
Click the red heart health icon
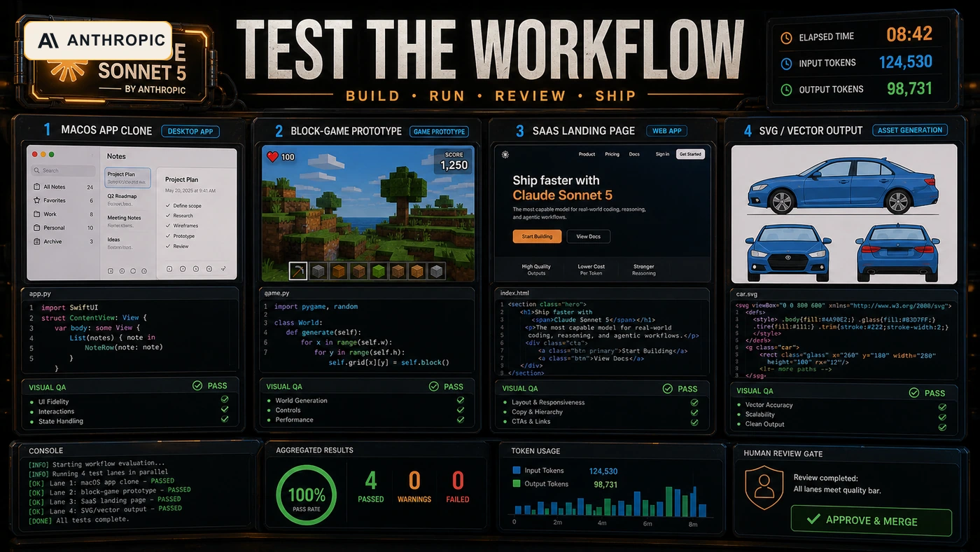pyautogui.click(x=272, y=157)
